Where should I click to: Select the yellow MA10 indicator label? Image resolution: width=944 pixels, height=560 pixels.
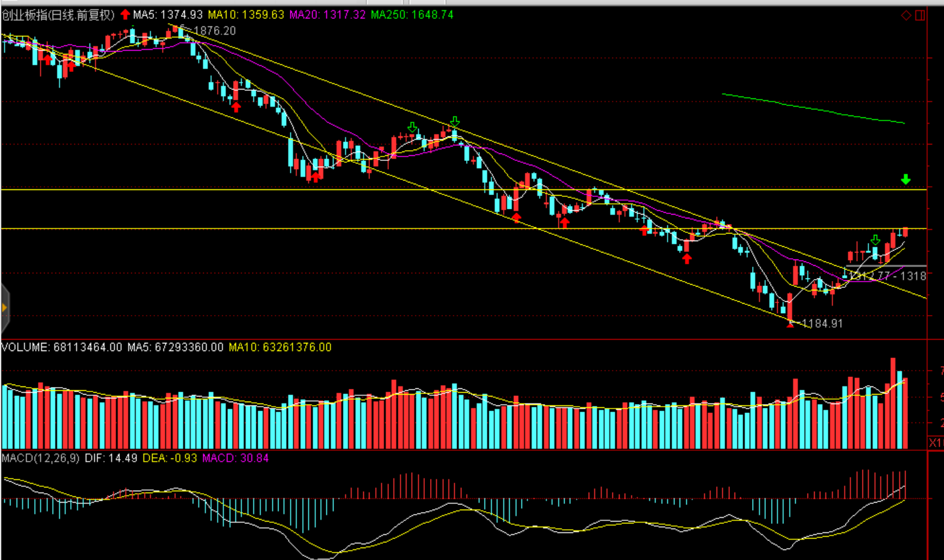246,15
